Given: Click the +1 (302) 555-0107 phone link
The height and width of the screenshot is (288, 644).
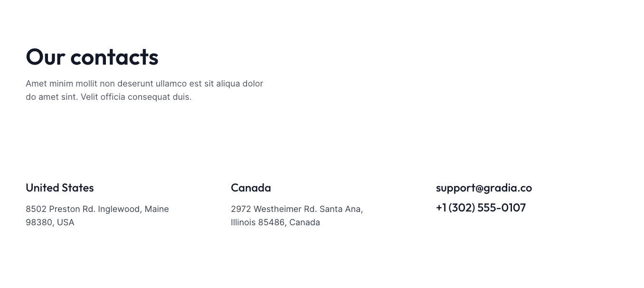Looking at the screenshot, I should [x=481, y=208].
